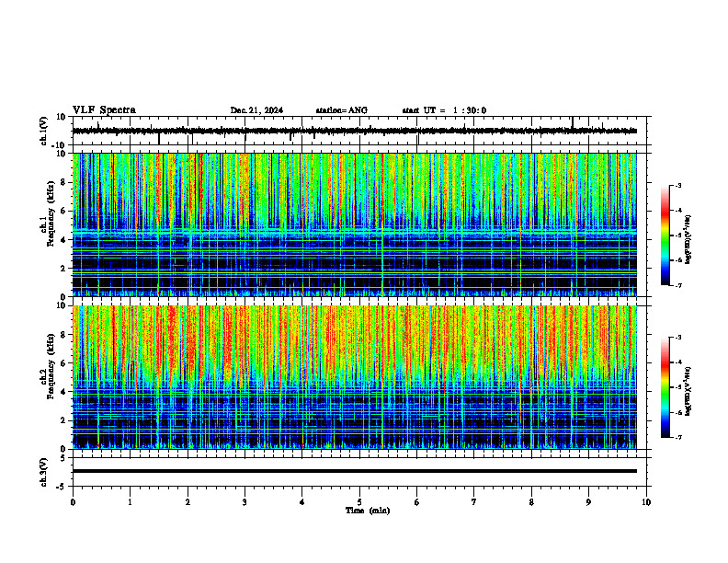Click the time axis tick label "10" at right end

[646, 502]
